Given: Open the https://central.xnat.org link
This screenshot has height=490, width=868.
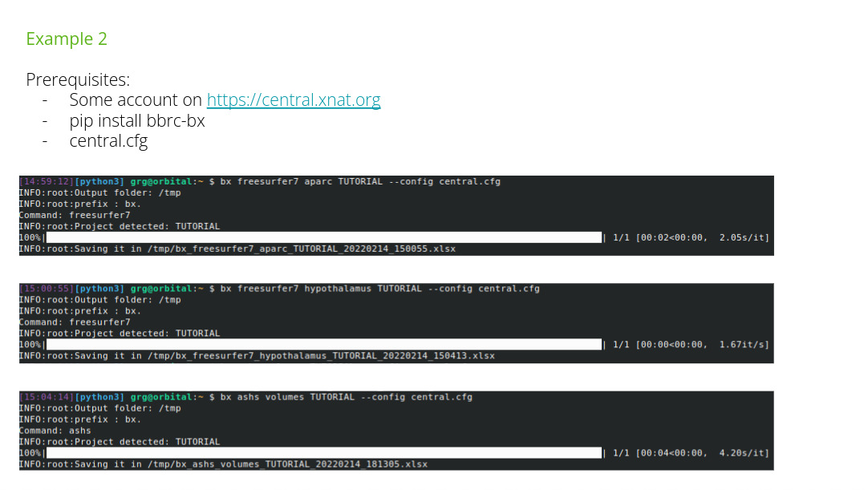Looking at the screenshot, I should [294, 100].
